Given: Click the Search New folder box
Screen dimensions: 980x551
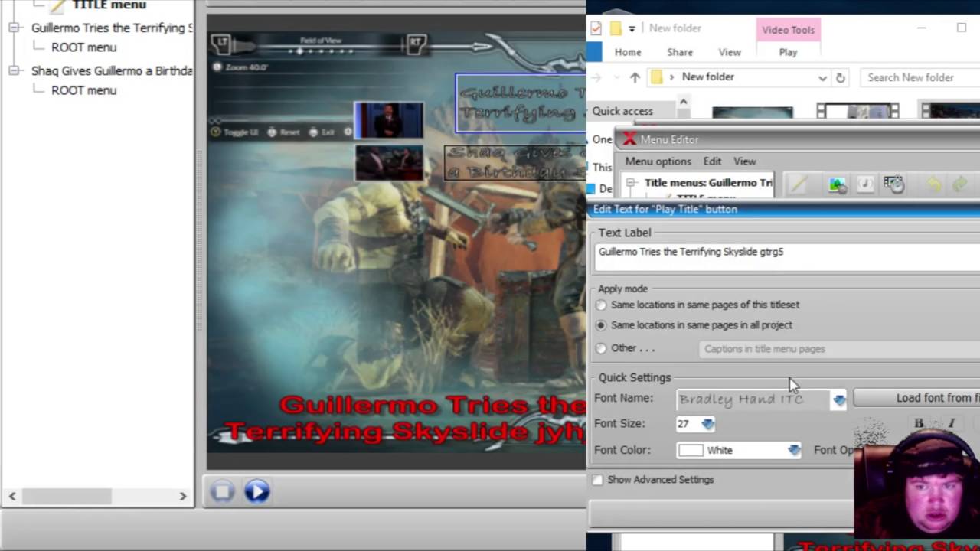Looking at the screenshot, I should click(x=920, y=77).
